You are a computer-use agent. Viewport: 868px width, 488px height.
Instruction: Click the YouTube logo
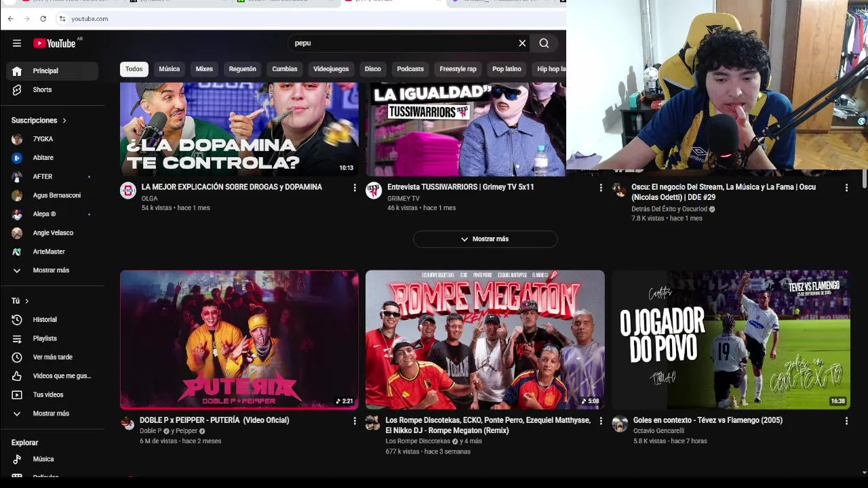(x=54, y=43)
